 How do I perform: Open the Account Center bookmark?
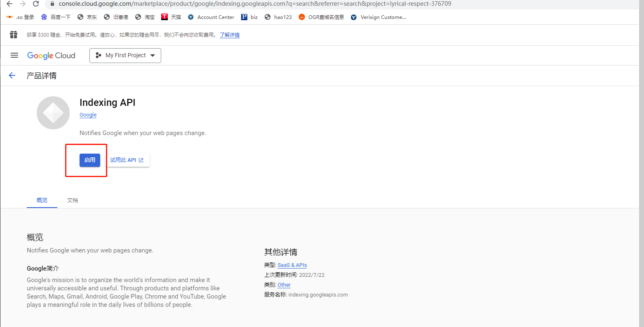point(211,17)
